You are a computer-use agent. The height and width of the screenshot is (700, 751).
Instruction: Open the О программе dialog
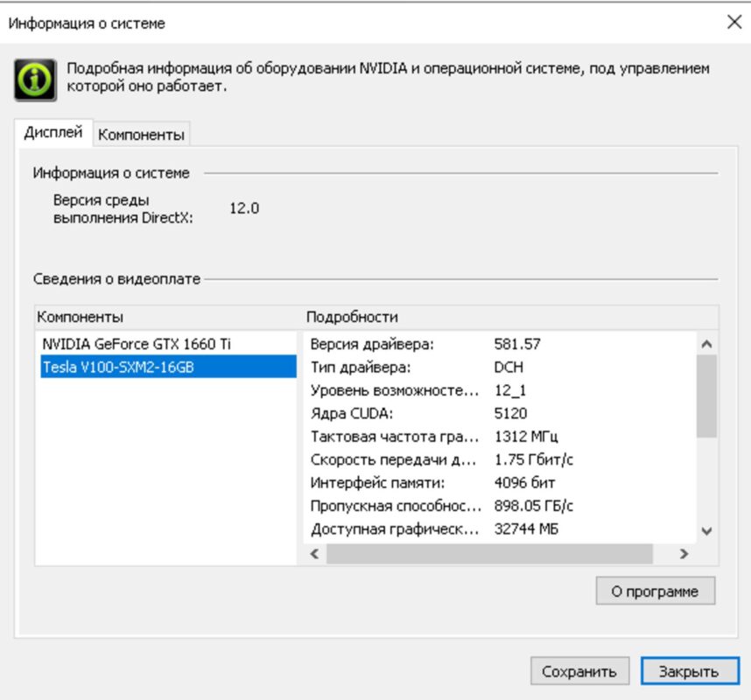656,591
